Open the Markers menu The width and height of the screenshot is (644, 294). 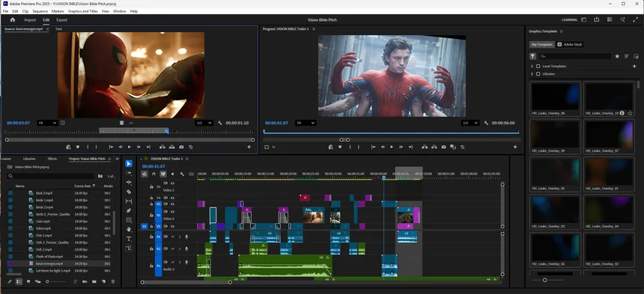(x=58, y=11)
